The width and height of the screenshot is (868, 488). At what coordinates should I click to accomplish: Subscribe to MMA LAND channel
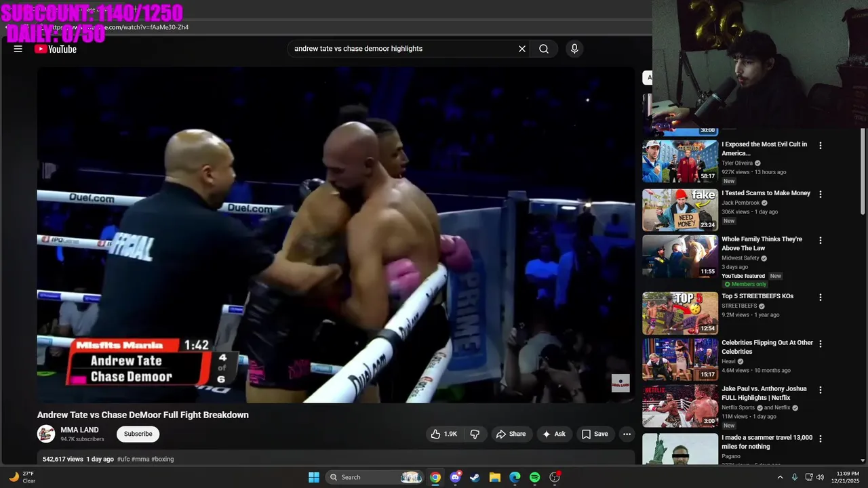tap(138, 434)
